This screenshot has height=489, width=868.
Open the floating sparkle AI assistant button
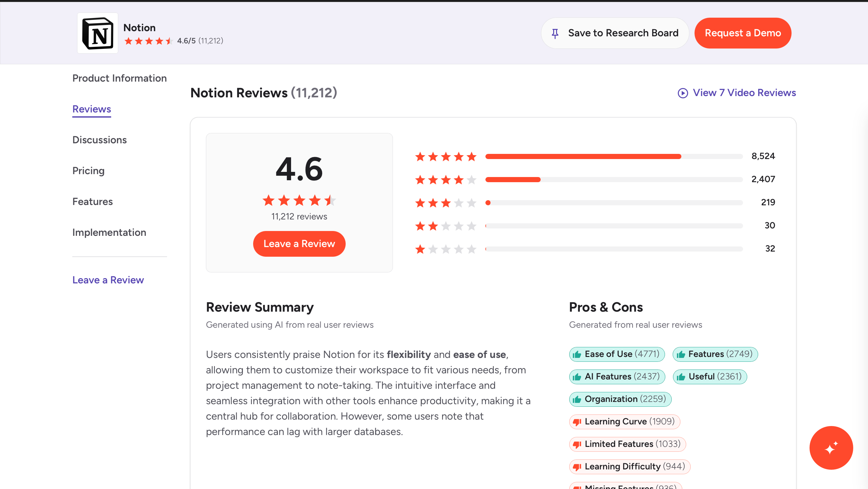[831, 448]
